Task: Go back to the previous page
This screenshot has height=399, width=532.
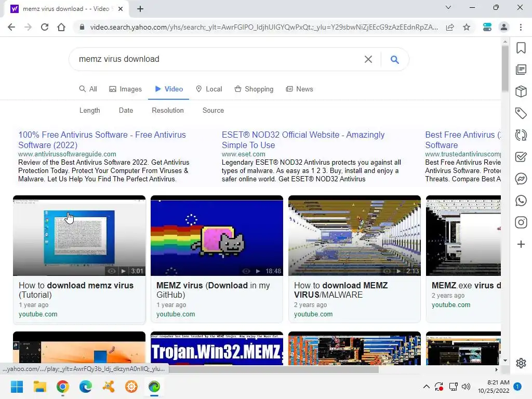Action: click(11, 27)
